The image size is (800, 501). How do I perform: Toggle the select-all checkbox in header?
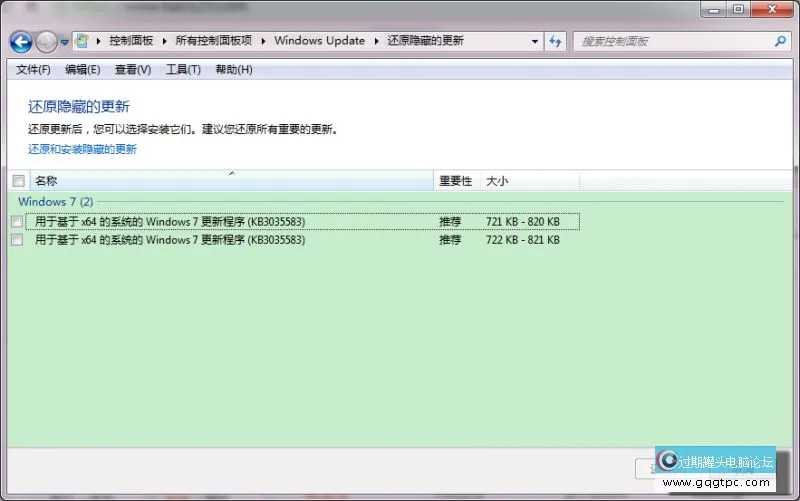click(x=18, y=181)
